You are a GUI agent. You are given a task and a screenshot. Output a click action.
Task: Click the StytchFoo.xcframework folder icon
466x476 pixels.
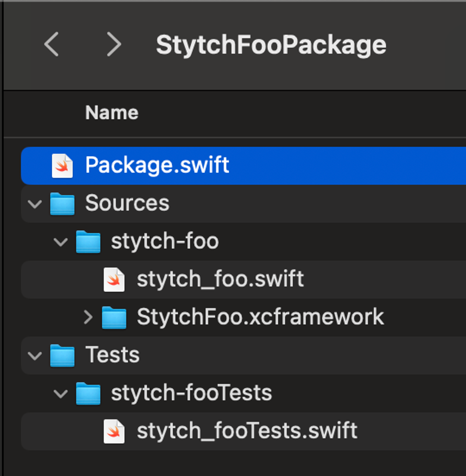tap(114, 317)
